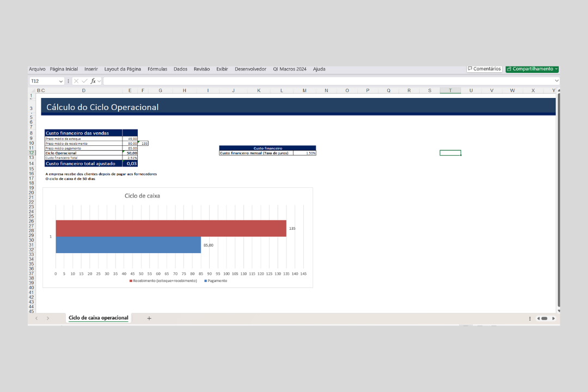Select the Ciclo de caixa operacional sheet tab
This screenshot has height=392, width=588.
(x=99, y=318)
